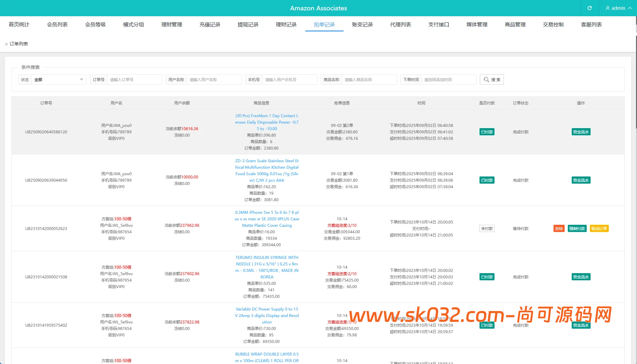Focus the 手机号 phone input field

(289, 79)
